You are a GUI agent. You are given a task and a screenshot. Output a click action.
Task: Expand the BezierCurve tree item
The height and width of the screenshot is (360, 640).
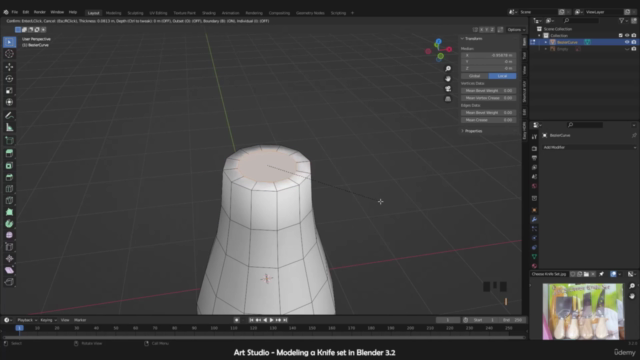546,42
